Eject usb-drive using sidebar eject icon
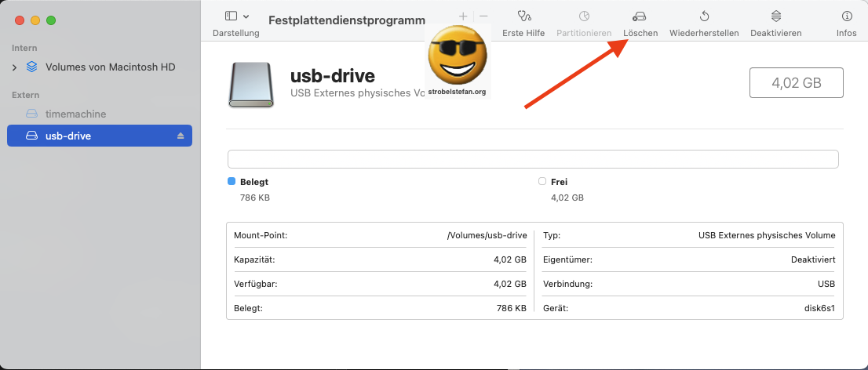This screenshot has width=868, height=370. click(180, 136)
